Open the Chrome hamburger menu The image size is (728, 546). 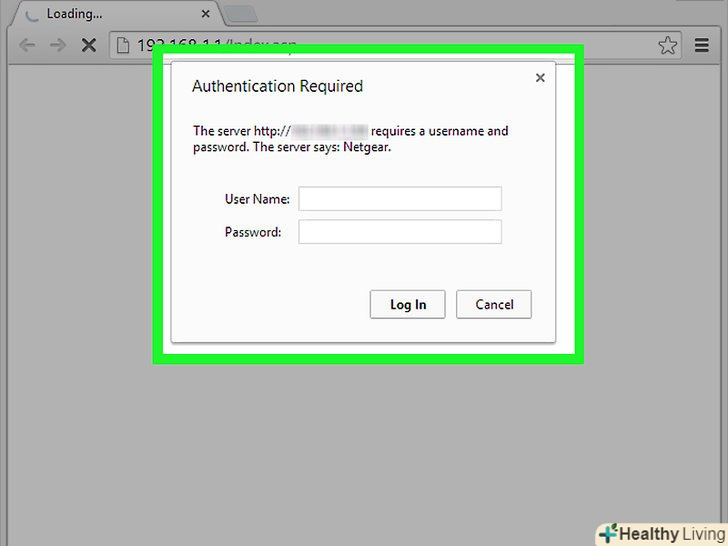(702, 45)
